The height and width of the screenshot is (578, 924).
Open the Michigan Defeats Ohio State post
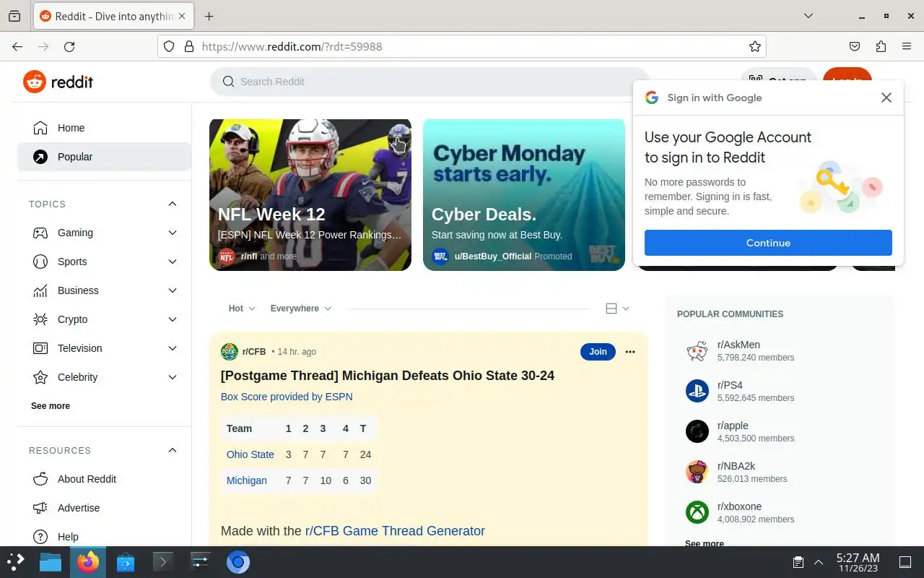[x=388, y=376]
